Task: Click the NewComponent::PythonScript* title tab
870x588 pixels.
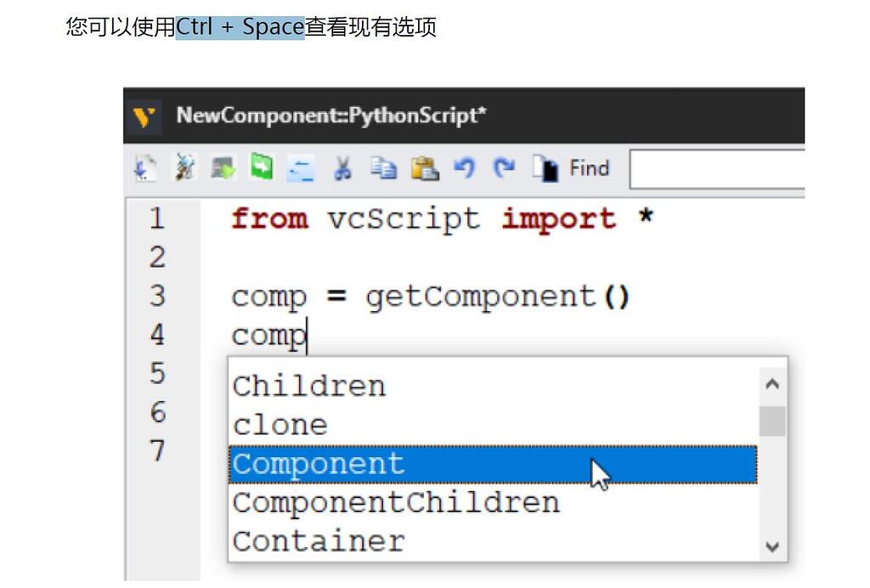Action: pos(331,116)
